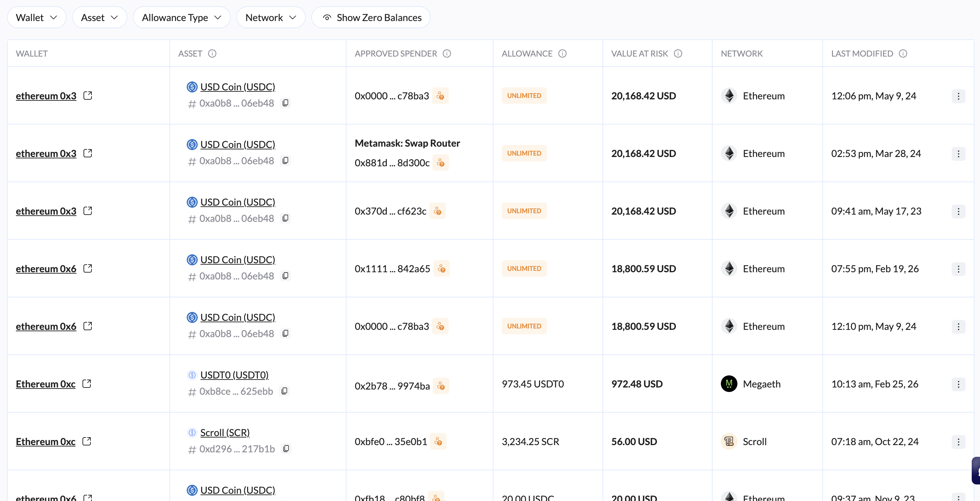Open external link icon next to wallet in Scroll row

[87, 441]
